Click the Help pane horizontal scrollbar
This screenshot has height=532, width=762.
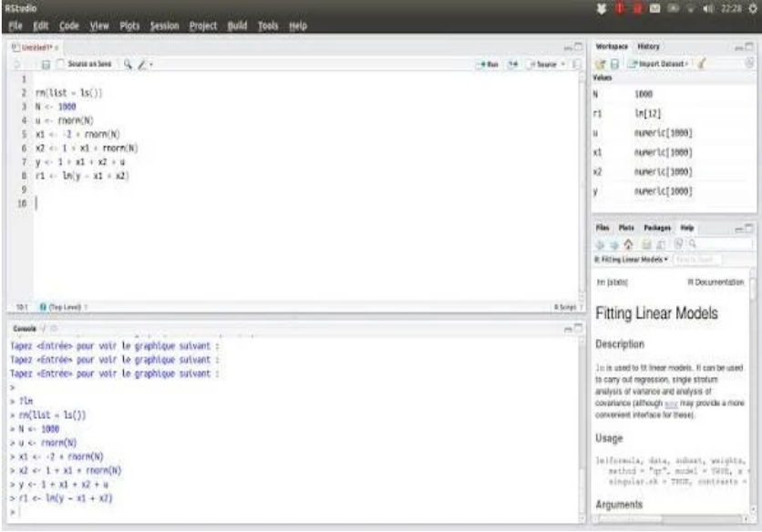click(x=671, y=519)
